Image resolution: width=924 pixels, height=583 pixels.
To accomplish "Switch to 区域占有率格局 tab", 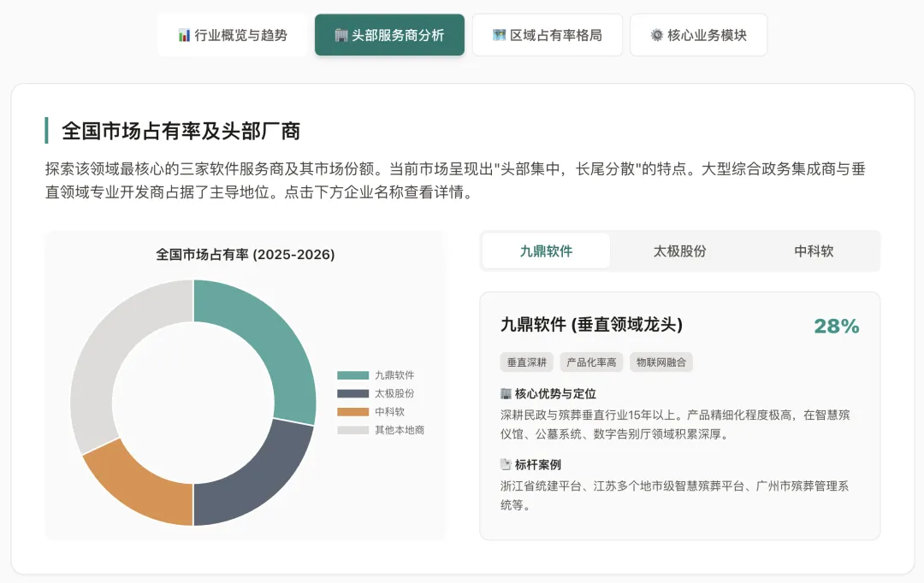I will click(548, 35).
